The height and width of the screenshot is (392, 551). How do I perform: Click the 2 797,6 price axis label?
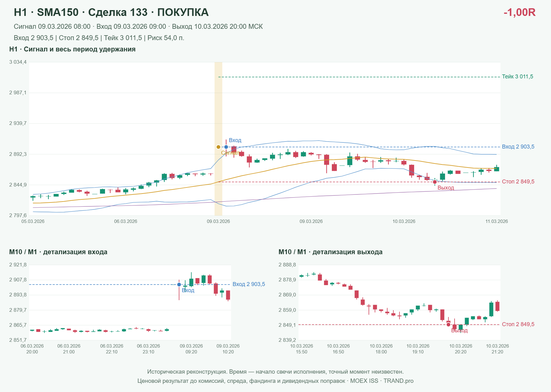click(18, 216)
